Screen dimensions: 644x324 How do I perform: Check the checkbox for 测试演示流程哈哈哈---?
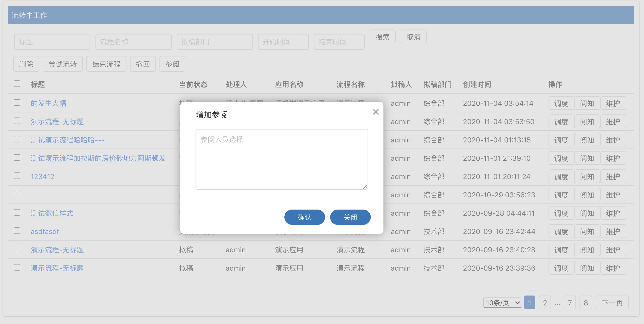click(x=17, y=139)
